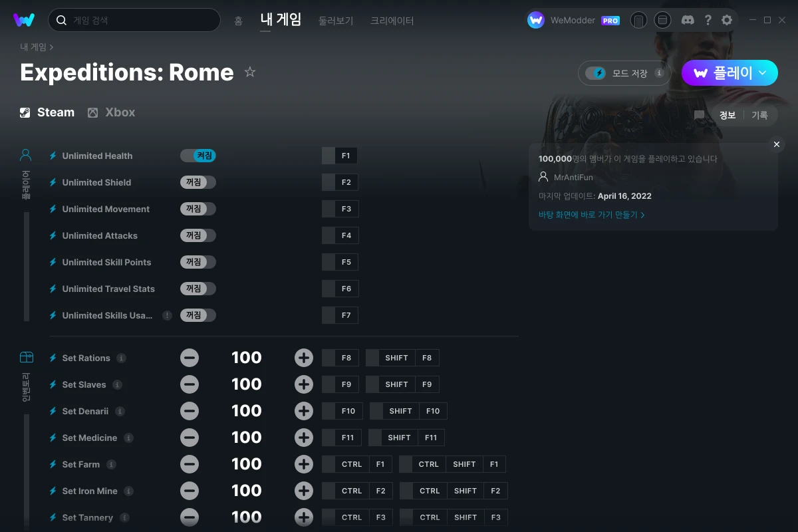Go to the Home tab
The image size is (798, 532).
238,21
